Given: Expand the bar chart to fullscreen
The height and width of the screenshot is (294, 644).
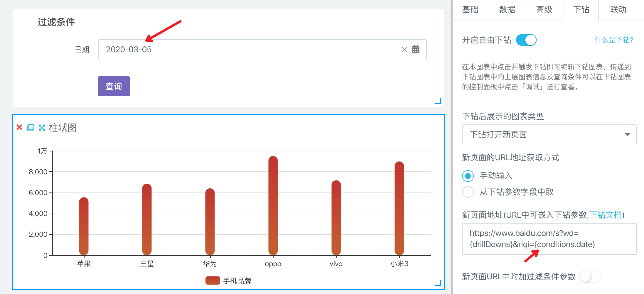Looking at the screenshot, I should (42, 128).
